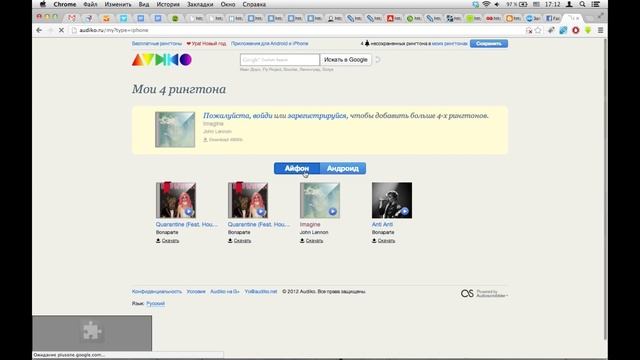640x360 pixels.
Task: Click the page vertical scrollbar
Action: [x=605, y=188]
